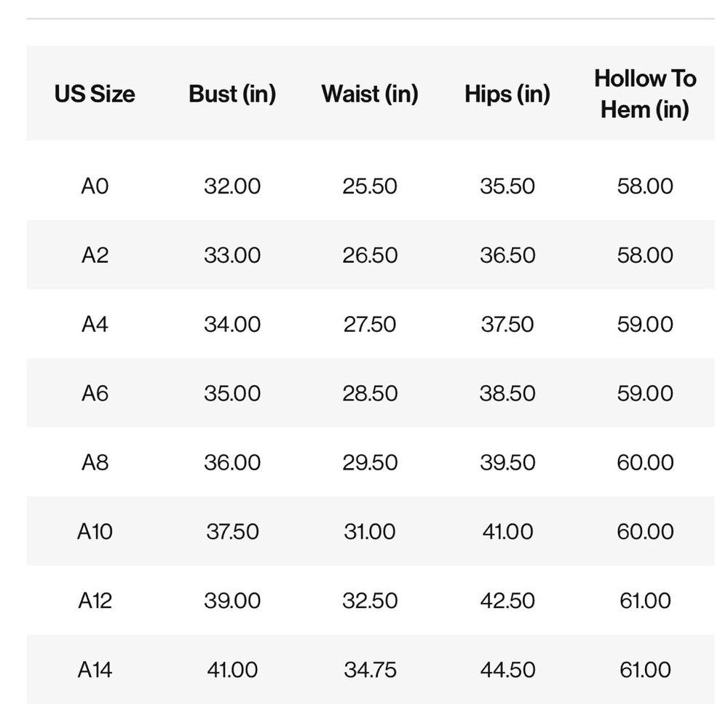Click the Hollow To Hem (in) header
Viewport: 728px width, 728px height.
[x=645, y=94]
